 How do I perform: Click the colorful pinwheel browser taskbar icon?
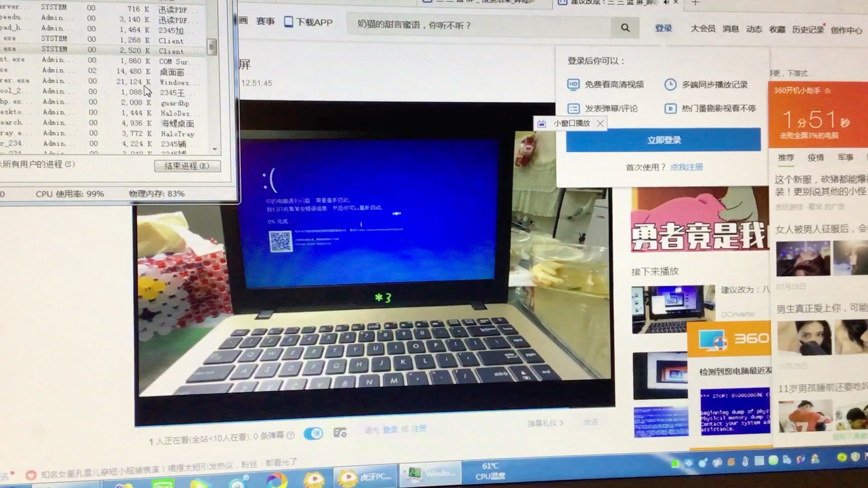pyautogui.click(x=276, y=480)
